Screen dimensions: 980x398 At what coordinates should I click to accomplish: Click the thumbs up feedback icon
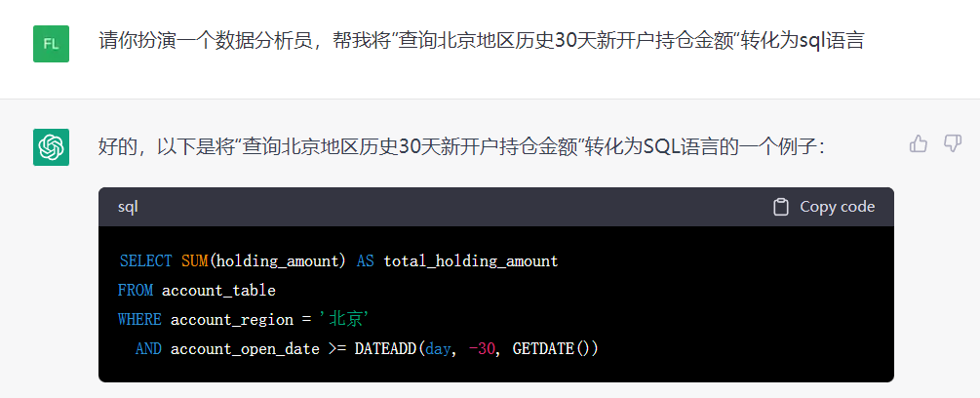coord(919,143)
